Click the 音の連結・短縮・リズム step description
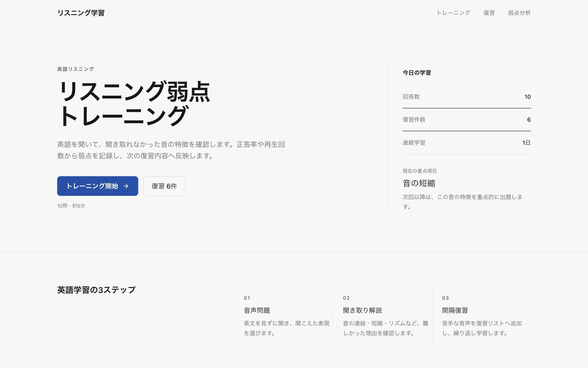This screenshot has width=588, height=368. 386,328
